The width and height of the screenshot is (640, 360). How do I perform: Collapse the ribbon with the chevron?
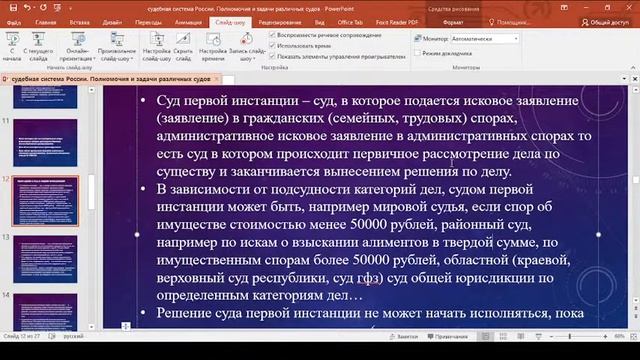633,67
